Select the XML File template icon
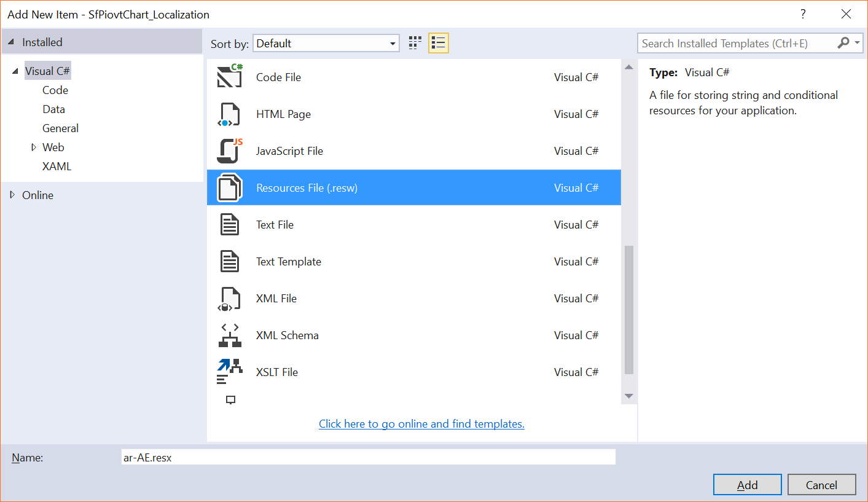Screen dimensions: 868x502 230,298
